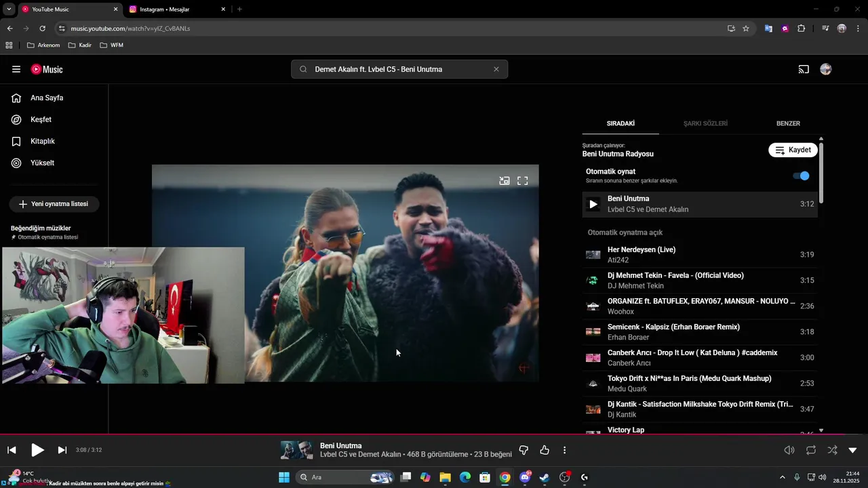Open Windows Start menu
This screenshot has height=488, width=868.
pyautogui.click(x=284, y=477)
